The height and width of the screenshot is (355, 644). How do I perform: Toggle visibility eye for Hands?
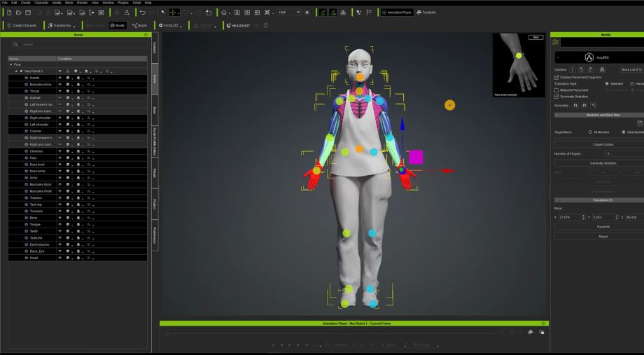click(60, 78)
